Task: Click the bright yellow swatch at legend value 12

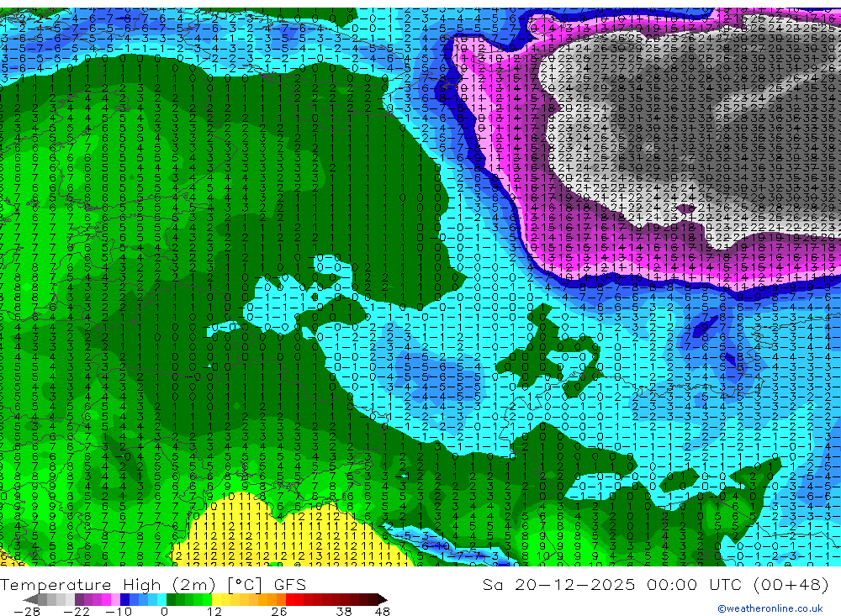Action: coord(216,599)
